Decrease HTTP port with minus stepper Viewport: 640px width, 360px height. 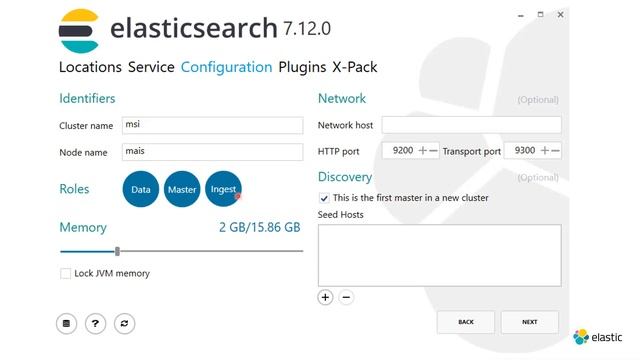pyautogui.click(x=433, y=151)
